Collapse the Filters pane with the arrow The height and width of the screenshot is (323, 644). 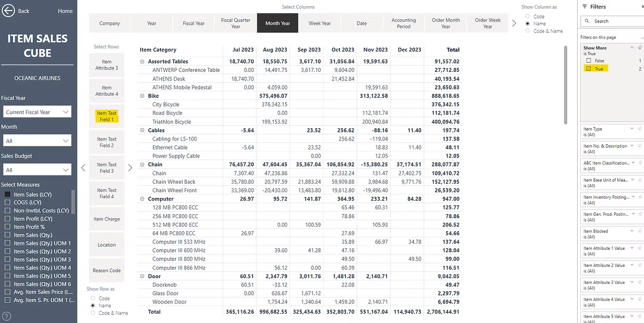[x=642, y=7]
